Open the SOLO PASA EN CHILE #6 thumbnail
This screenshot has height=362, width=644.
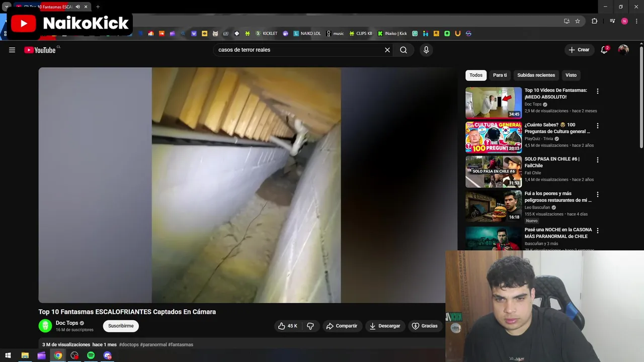click(494, 171)
